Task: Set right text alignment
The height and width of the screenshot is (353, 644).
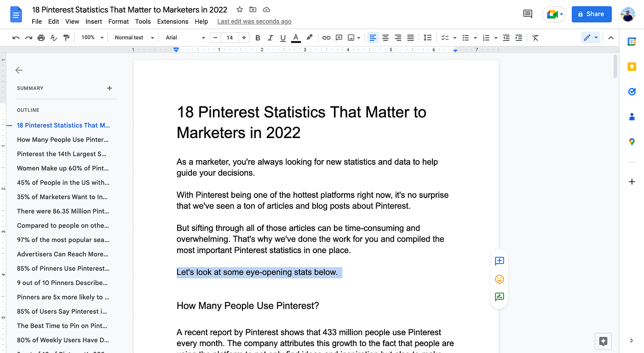Action: (398, 38)
